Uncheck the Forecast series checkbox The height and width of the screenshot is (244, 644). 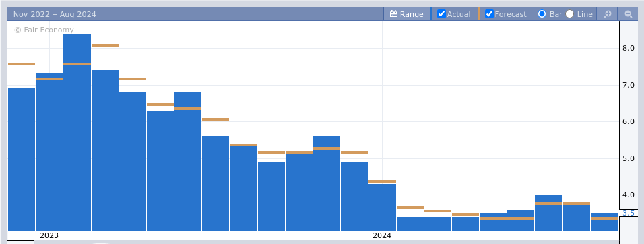tap(489, 14)
